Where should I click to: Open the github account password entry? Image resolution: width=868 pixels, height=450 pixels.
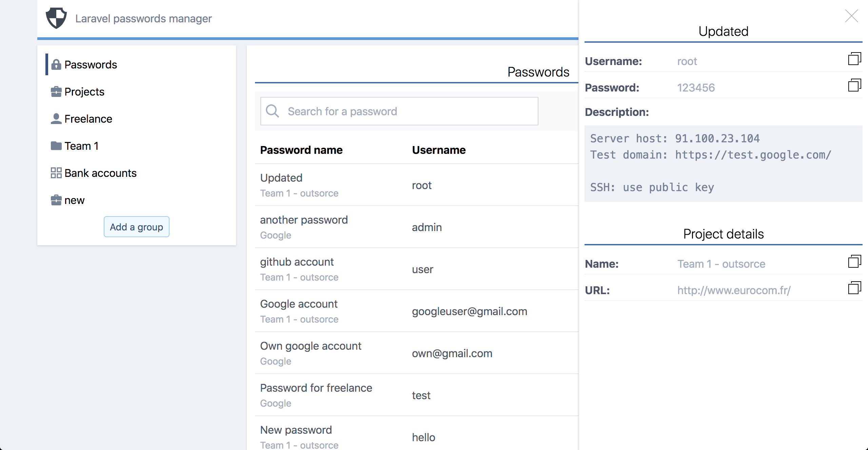tap(297, 261)
